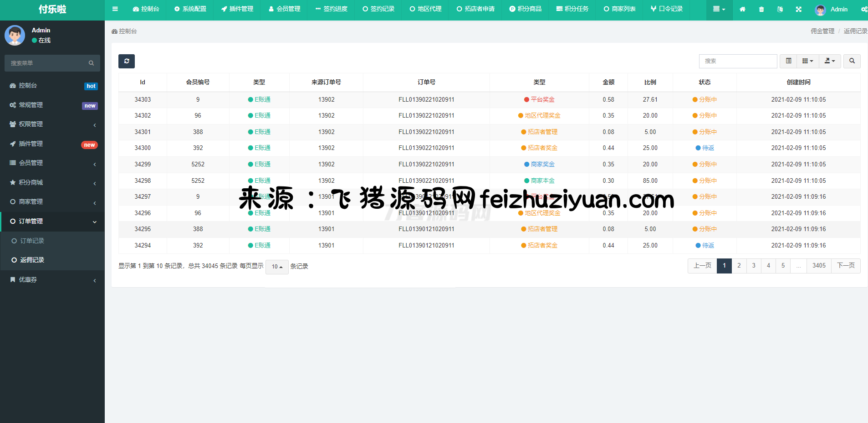Open the export data dropdown

[830, 61]
